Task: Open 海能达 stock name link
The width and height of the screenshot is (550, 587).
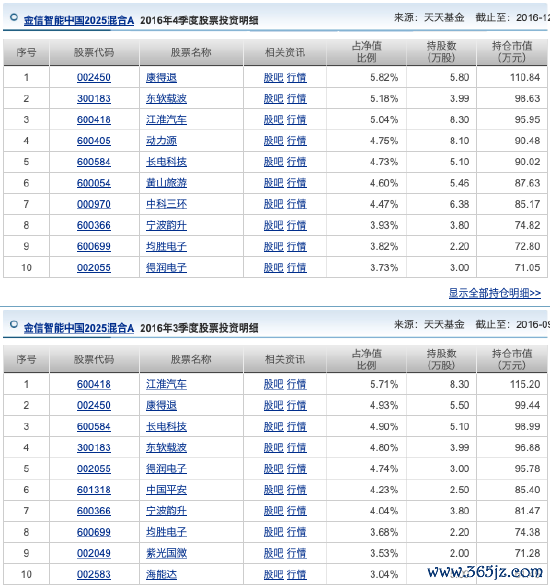Action: point(161,575)
